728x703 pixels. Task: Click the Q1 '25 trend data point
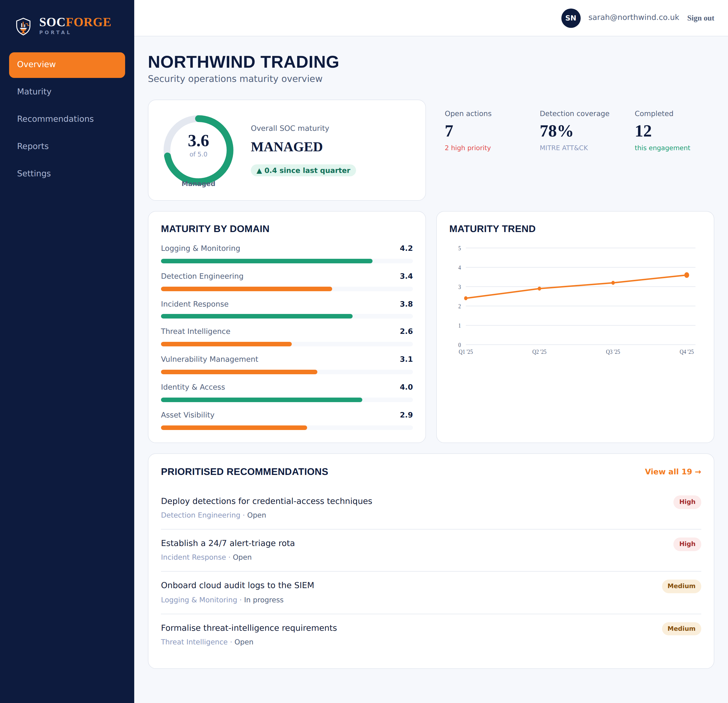tap(466, 298)
